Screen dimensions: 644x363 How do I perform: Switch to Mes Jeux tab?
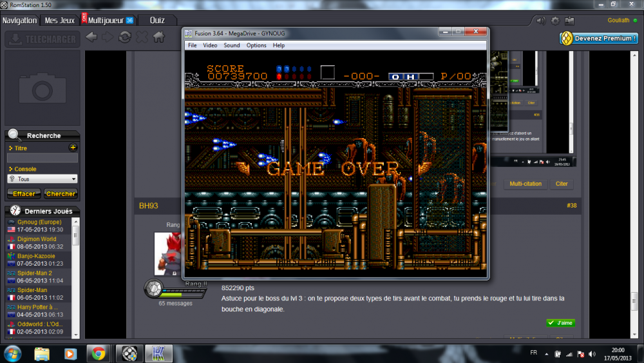tap(59, 20)
